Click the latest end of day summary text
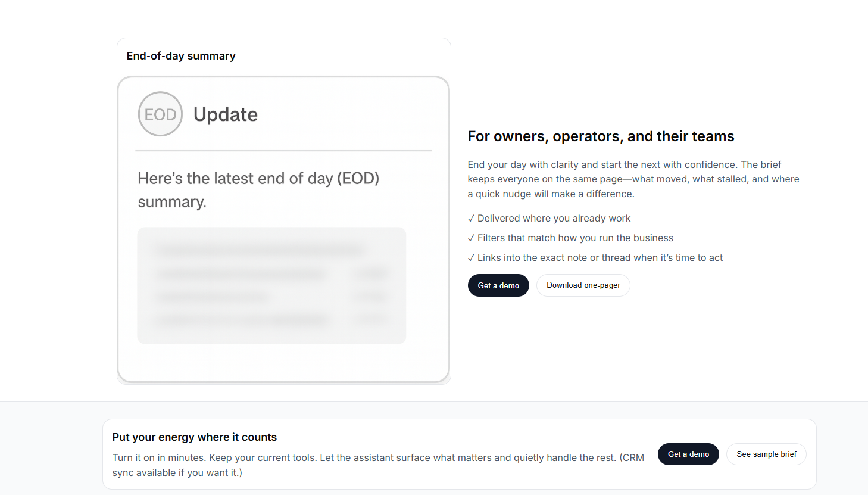868x495 pixels. [258, 189]
